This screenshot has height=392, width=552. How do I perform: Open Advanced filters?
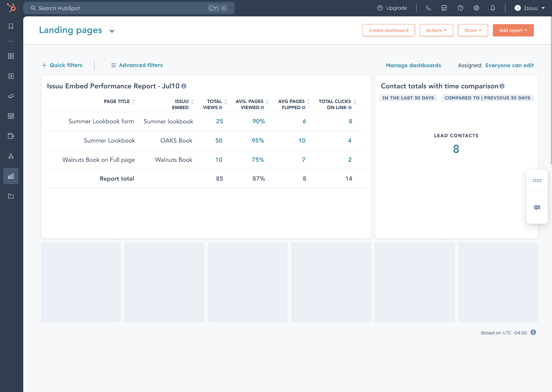click(137, 65)
